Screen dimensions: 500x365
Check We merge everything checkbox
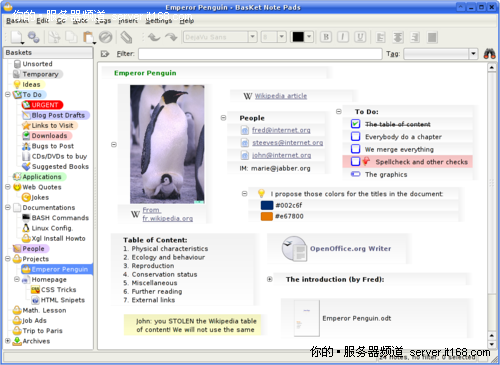356,149
